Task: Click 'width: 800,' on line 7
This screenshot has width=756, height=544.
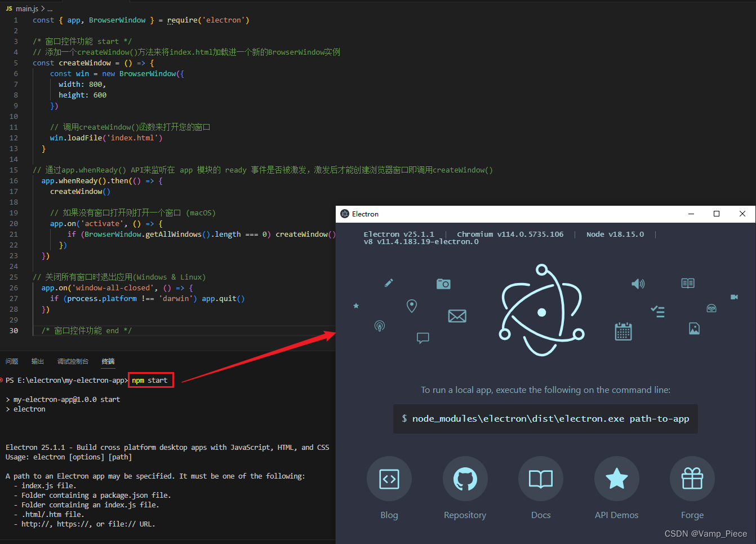Action: (82, 84)
